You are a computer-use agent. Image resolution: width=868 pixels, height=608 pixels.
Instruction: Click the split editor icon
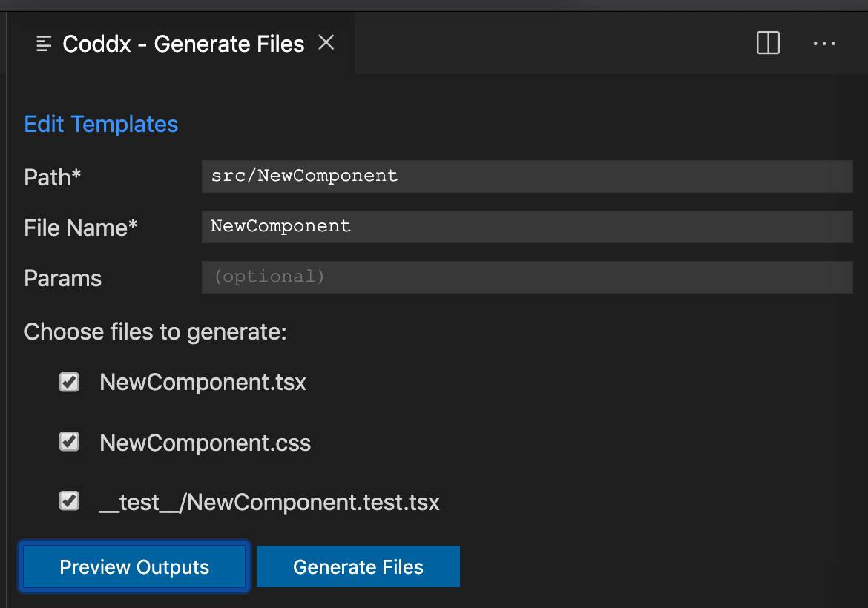(x=768, y=42)
